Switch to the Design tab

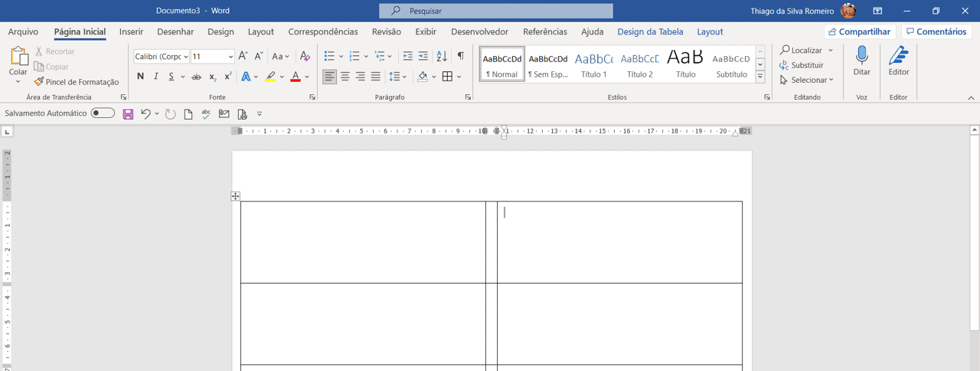(x=220, y=32)
